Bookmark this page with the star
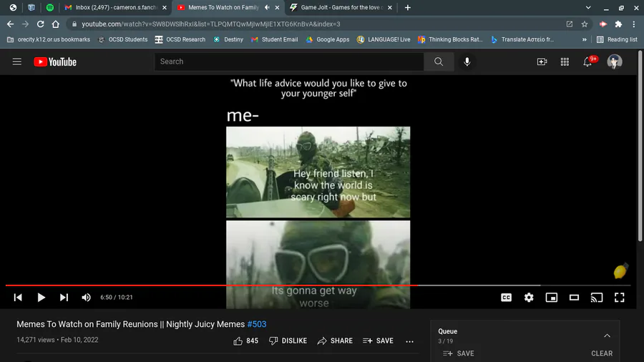 click(x=585, y=24)
